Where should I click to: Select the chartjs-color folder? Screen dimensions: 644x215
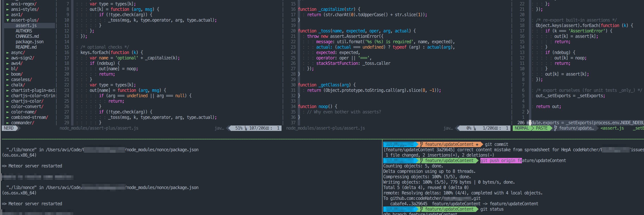(x=27, y=101)
